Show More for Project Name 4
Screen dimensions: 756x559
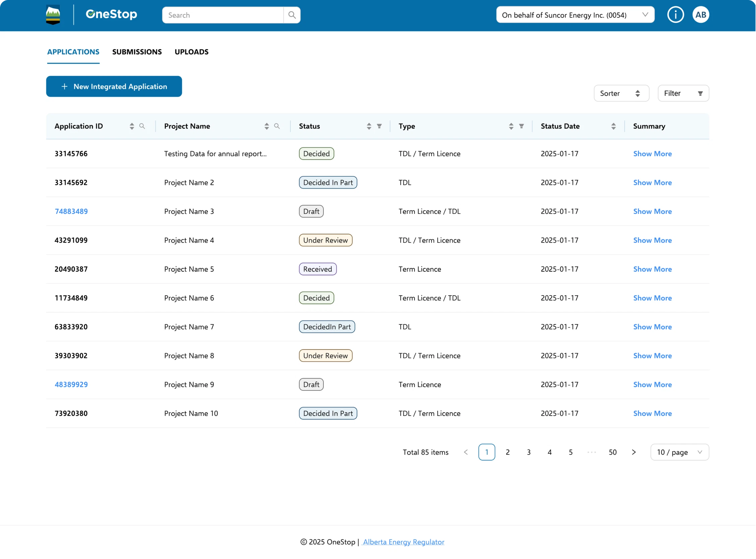point(652,240)
